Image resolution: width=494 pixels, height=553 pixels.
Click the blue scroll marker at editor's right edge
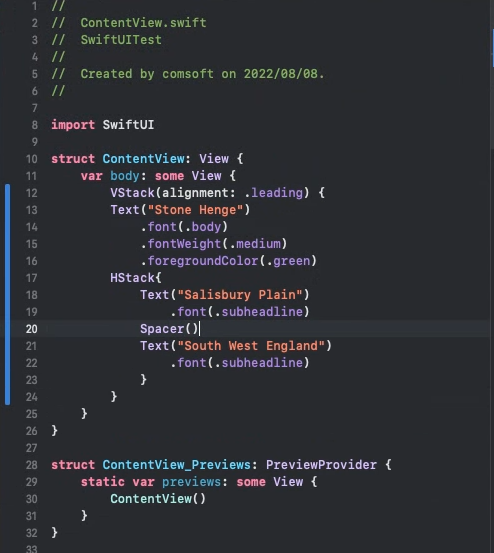tap(493, 48)
